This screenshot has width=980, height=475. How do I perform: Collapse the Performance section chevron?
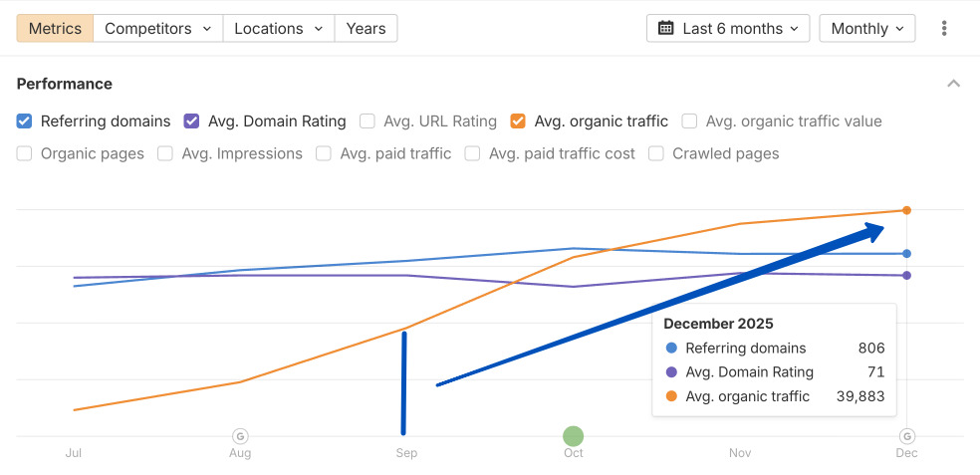[953, 84]
